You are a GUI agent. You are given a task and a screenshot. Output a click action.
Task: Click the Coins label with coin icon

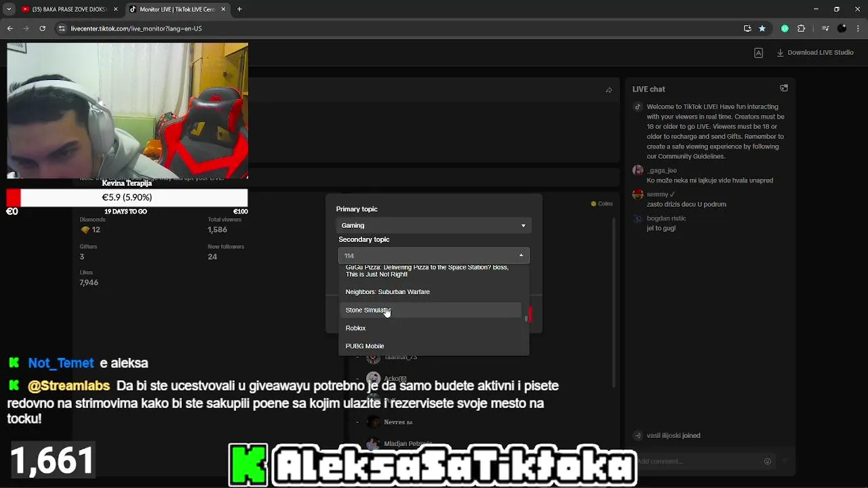(x=601, y=203)
